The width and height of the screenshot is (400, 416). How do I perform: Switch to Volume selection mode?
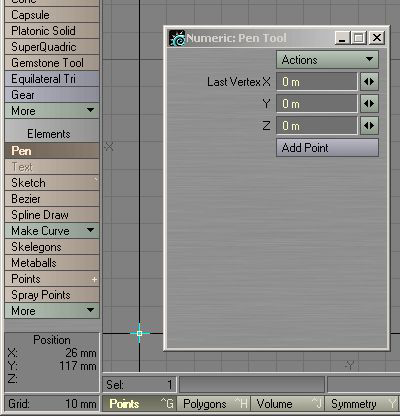(287, 404)
